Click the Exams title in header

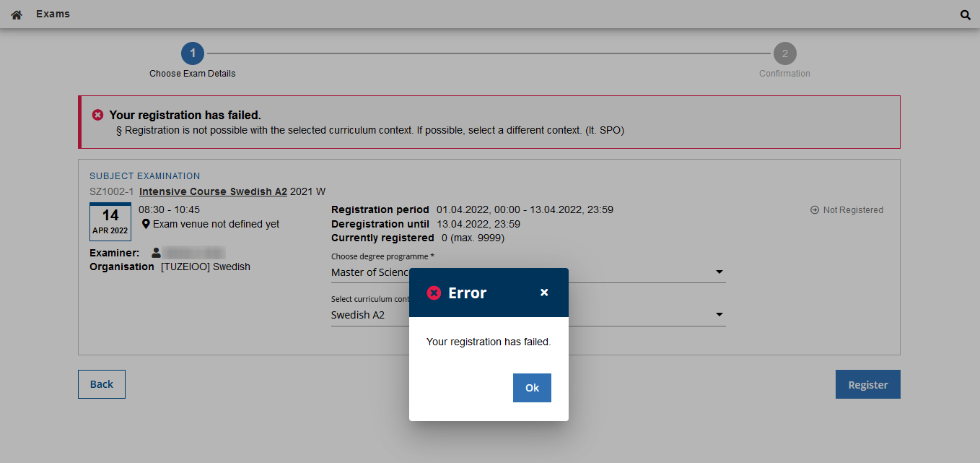click(x=53, y=14)
